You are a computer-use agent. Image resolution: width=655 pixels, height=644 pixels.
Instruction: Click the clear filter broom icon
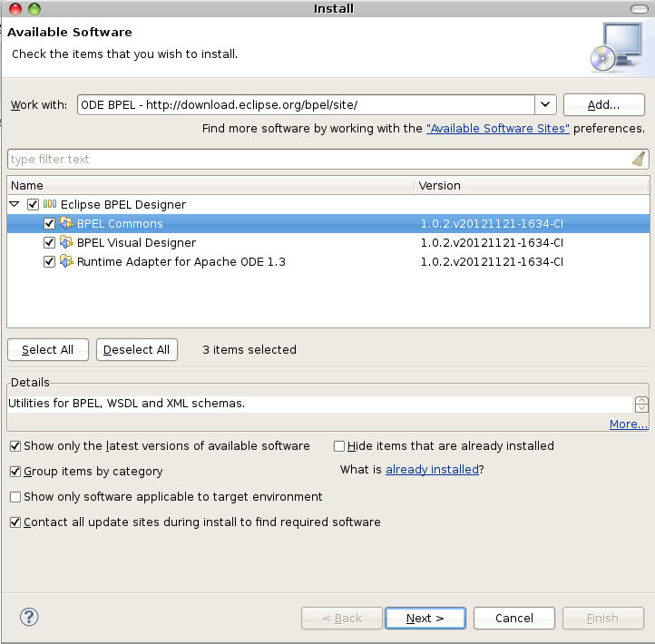[x=639, y=159]
